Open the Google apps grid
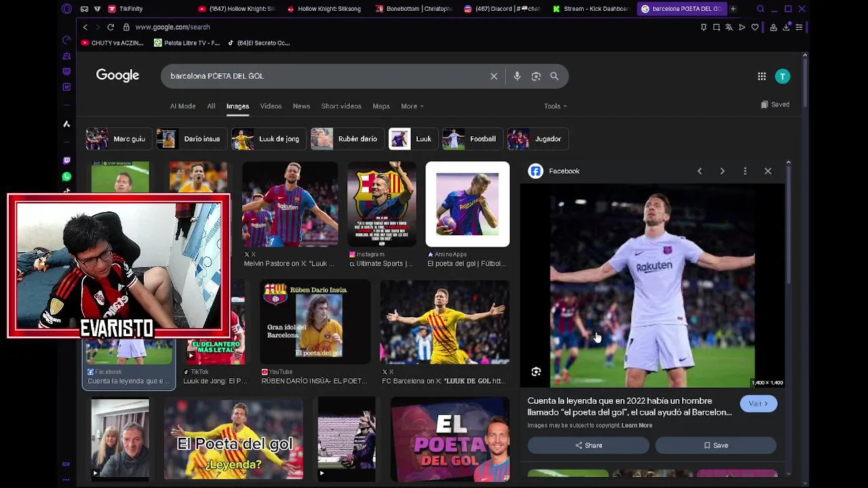868x488 pixels. point(762,77)
